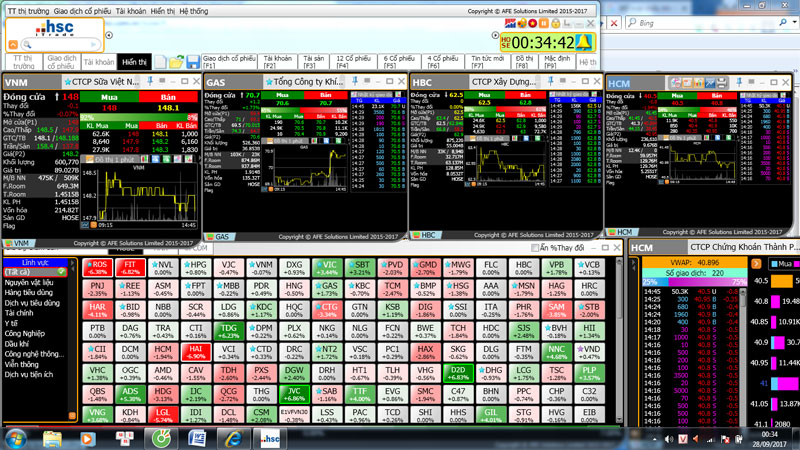800x450 pixels.
Task: Select the (Tất cả) sector filter
Action: coord(35,272)
